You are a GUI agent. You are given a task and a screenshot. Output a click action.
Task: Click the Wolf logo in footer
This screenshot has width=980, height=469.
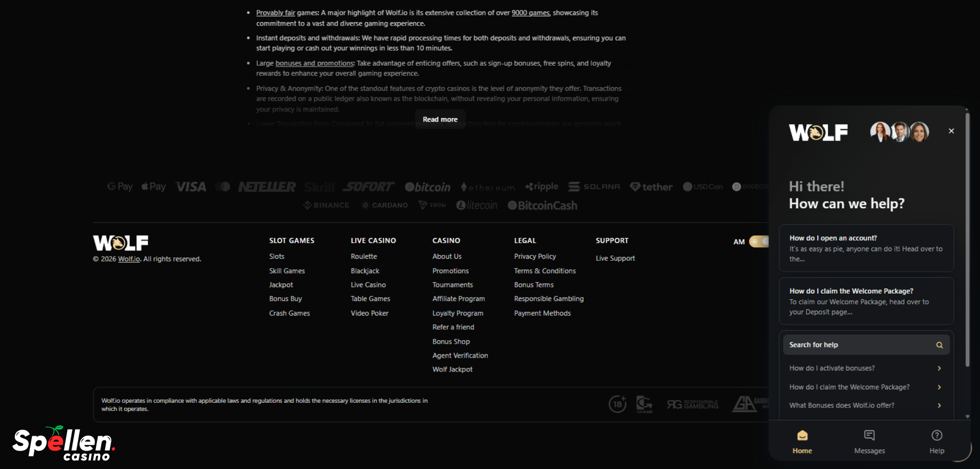(x=121, y=243)
